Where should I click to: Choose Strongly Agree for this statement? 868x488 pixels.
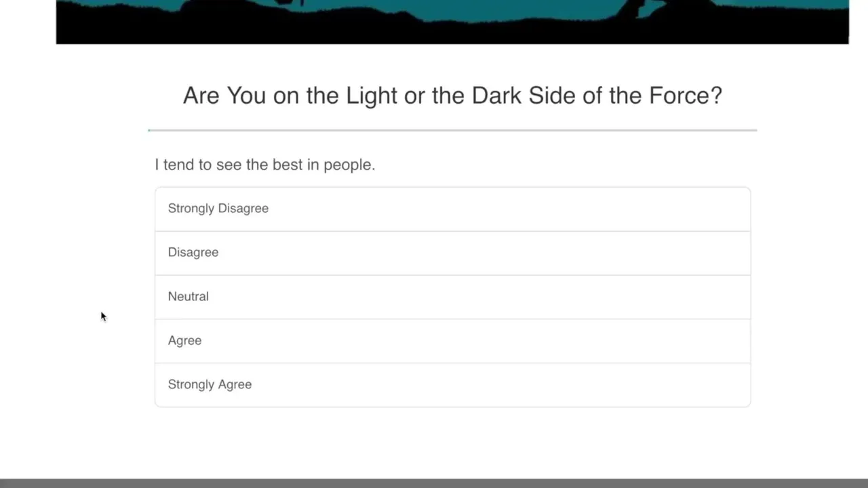pos(452,385)
